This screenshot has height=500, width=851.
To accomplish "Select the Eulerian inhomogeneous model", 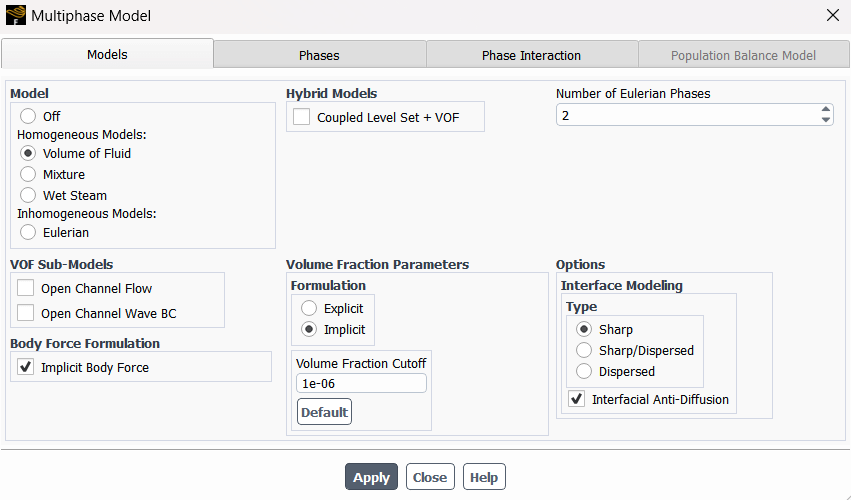I will 28,232.
